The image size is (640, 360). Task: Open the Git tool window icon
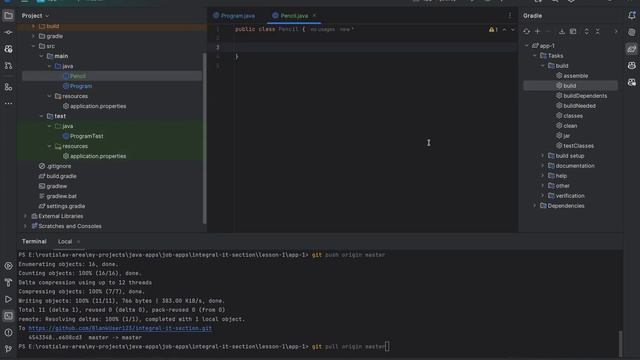8,349
